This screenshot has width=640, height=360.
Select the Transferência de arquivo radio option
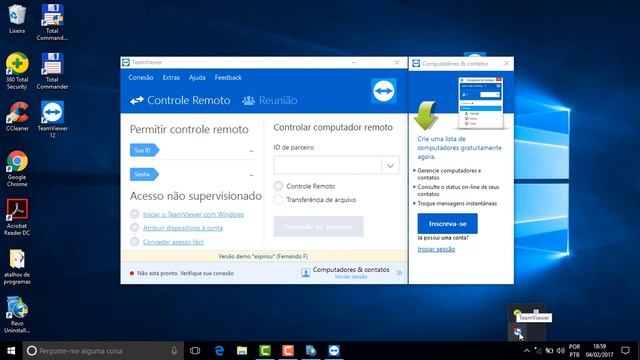coord(278,200)
